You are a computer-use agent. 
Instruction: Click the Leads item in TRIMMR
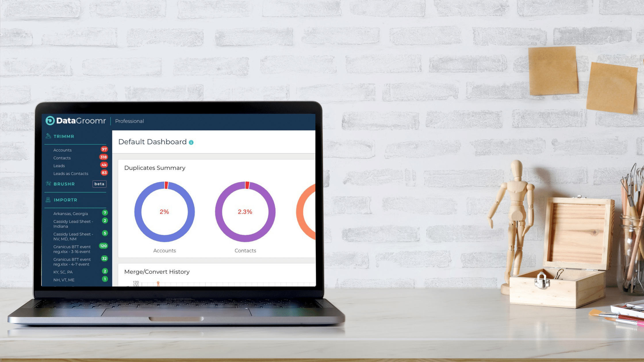point(59,165)
